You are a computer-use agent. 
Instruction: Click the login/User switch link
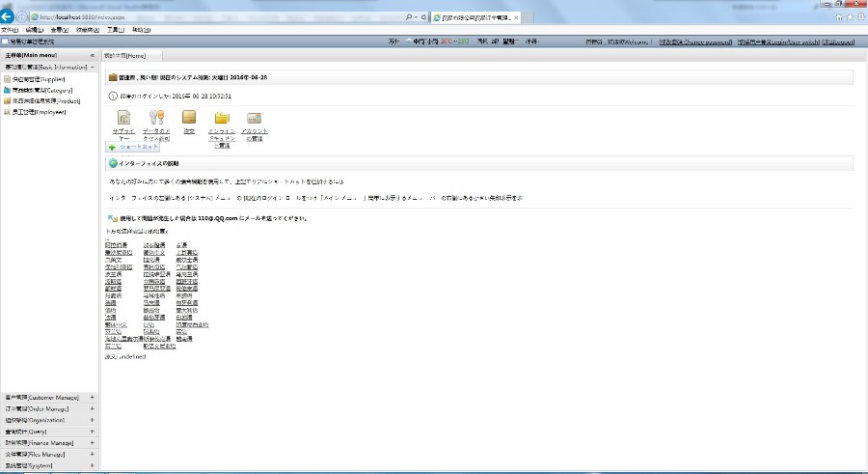(x=778, y=42)
